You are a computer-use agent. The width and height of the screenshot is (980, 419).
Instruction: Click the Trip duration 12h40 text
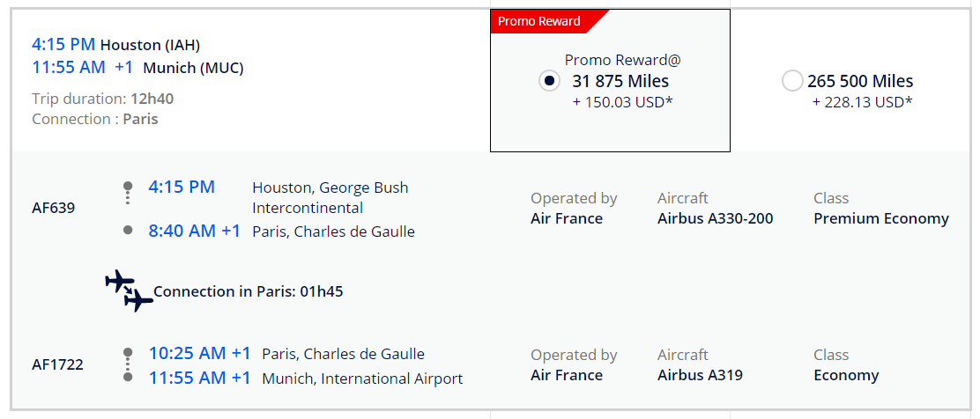[102, 99]
